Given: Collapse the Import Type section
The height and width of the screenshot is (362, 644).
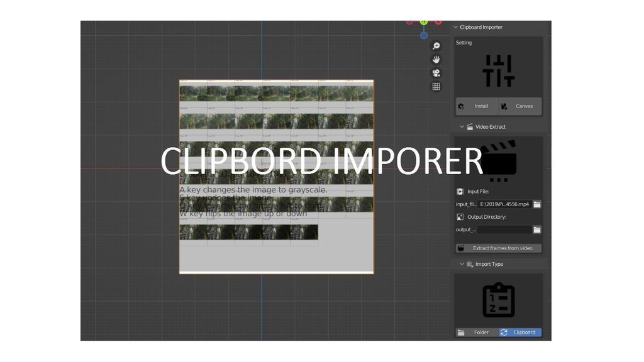Looking at the screenshot, I should 461,264.
